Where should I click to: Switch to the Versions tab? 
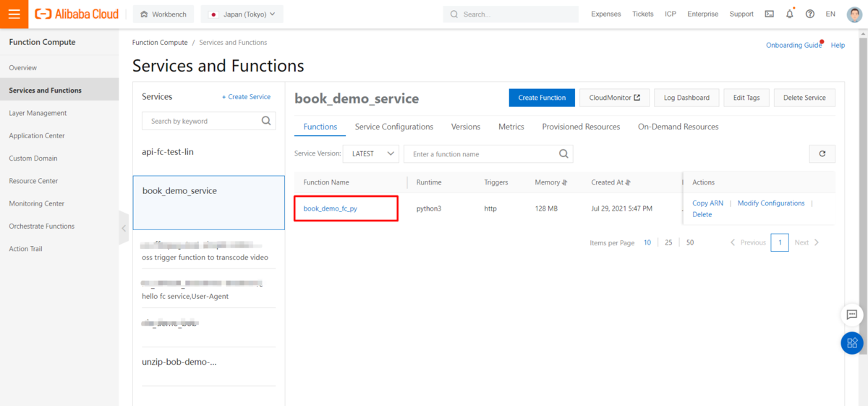click(466, 127)
